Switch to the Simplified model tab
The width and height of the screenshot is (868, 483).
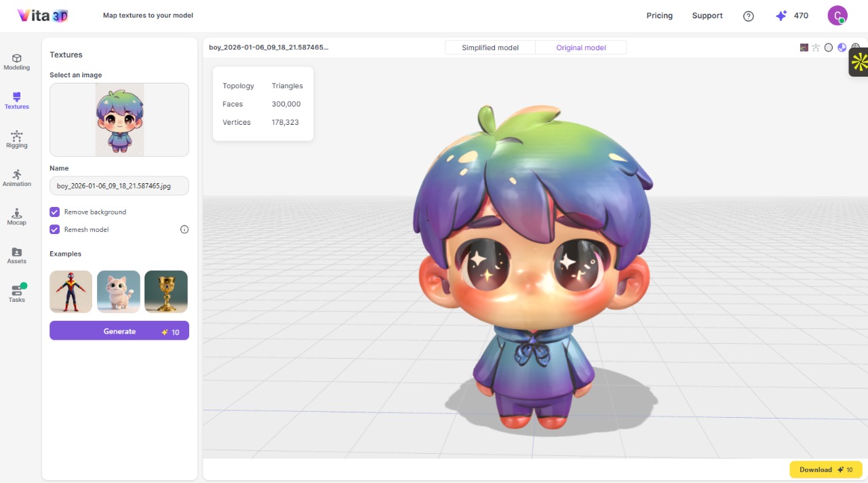(x=490, y=47)
